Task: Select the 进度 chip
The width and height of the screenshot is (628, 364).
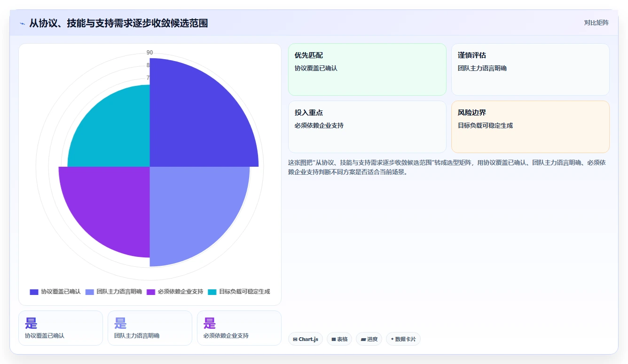Action: tap(369, 339)
